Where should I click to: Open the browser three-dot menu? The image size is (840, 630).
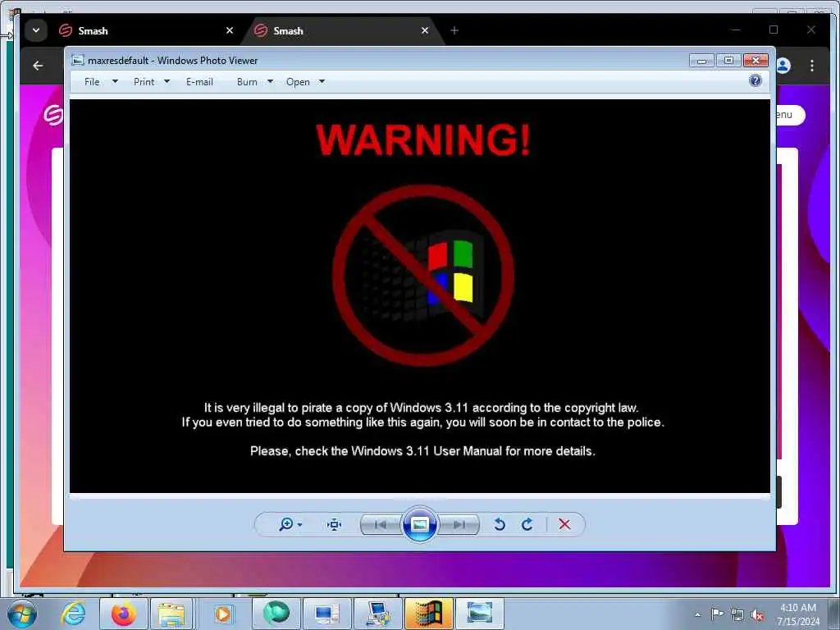tap(812, 66)
